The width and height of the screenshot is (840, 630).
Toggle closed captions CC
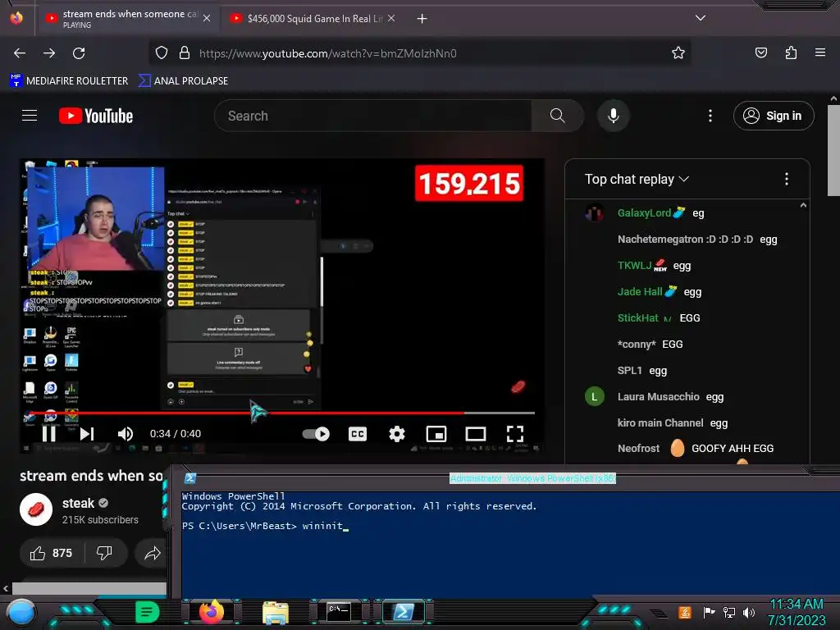358,434
